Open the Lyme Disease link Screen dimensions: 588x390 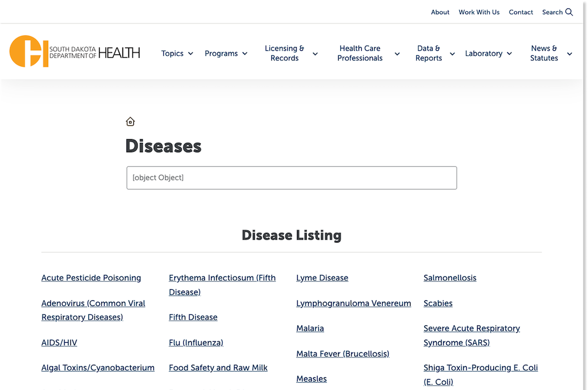pyautogui.click(x=322, y=278)
